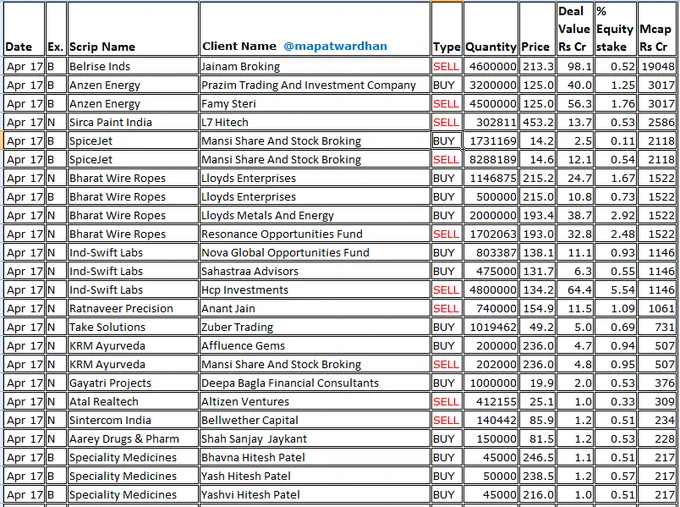This screenshot has width=680, height=507.
Task: Click the 'Altizen Ventures' cell
Action: pyautogui.click(x=315, y=402)
